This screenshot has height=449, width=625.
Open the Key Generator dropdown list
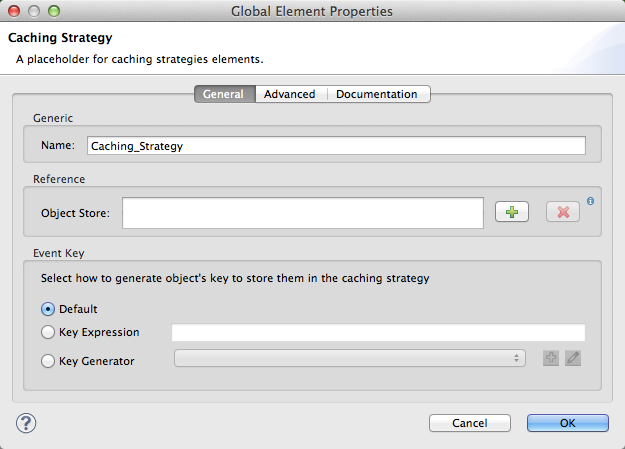coord(350,358)
